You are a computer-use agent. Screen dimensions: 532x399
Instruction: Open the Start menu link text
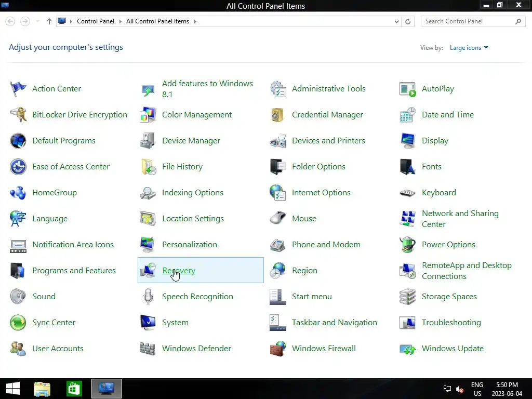312,297
